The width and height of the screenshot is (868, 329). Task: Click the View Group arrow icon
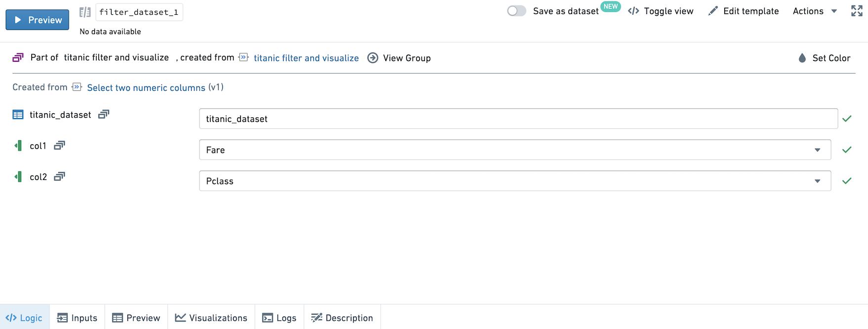pos(373,58)
